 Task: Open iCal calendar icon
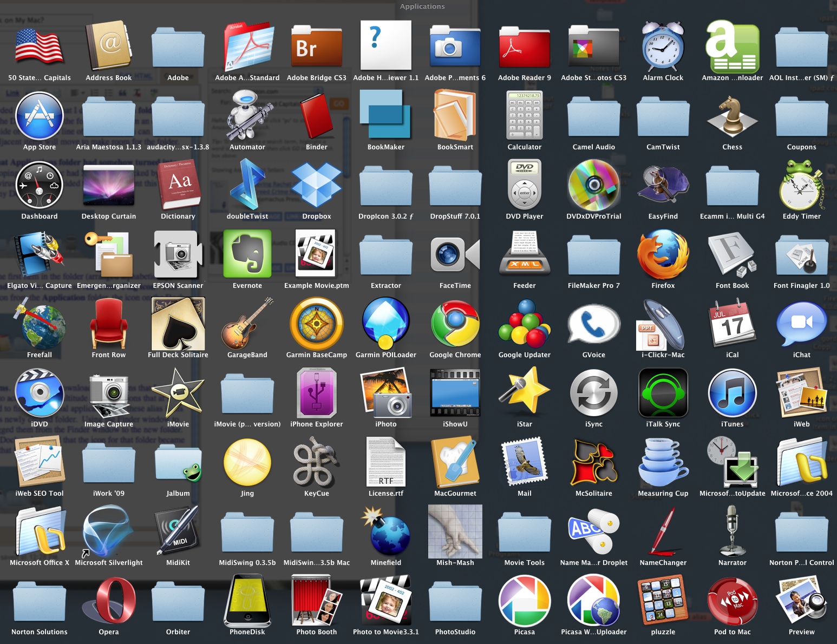pos(733,323)
